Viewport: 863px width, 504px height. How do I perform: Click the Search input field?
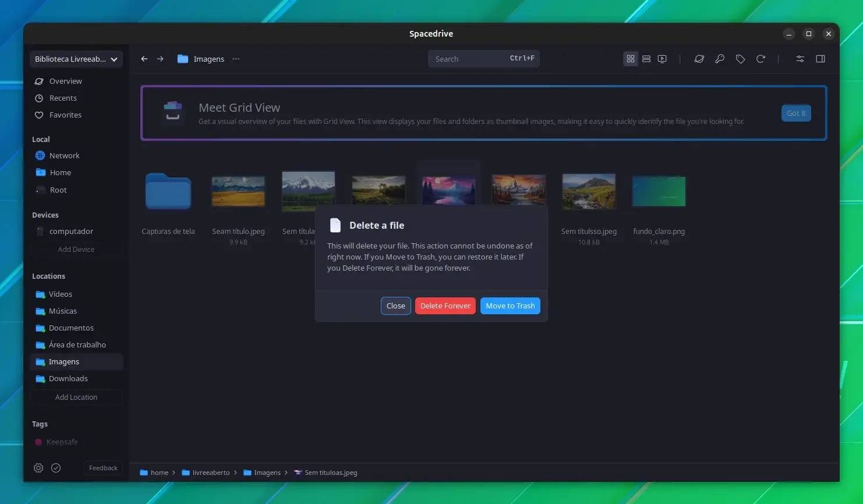[484, 59]
